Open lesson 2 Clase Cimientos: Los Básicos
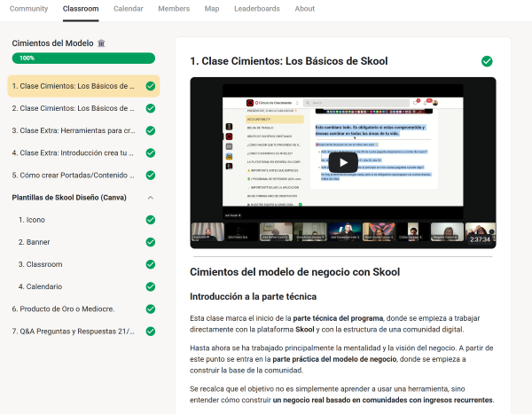This screenshot has width=532, height=414. (83, 108)
